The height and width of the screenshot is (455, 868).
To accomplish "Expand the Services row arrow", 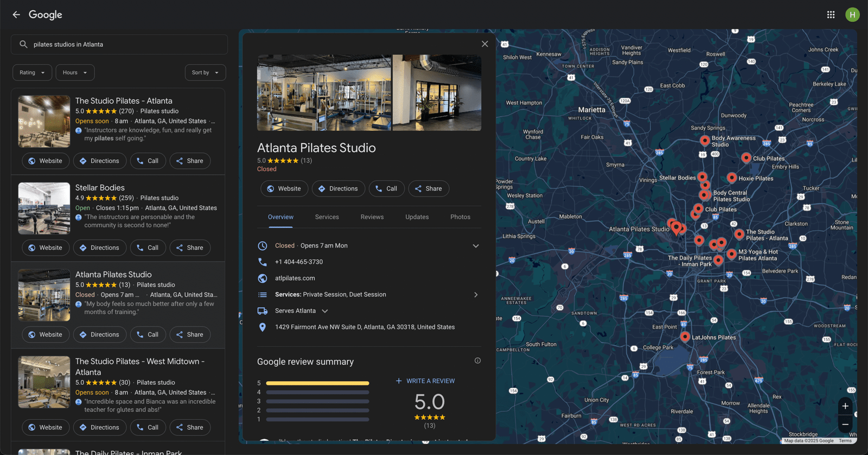I will pyautogui.click(x=476, y=295).
